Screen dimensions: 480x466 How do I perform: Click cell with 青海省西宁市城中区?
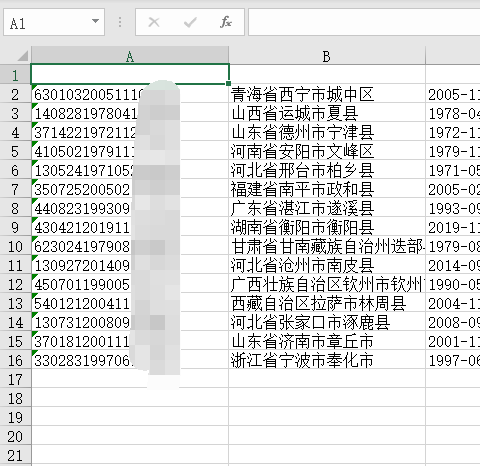pos(327,93)
